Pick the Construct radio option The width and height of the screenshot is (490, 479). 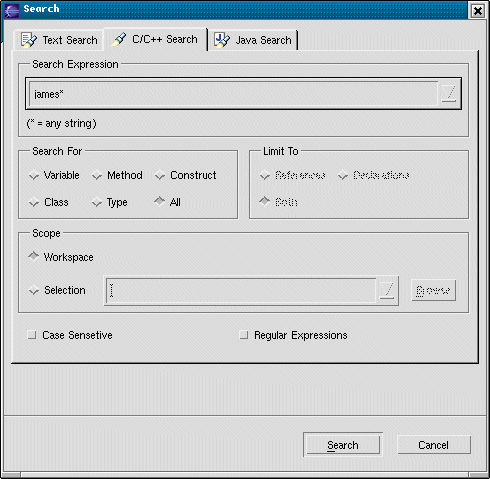[160, 175]
